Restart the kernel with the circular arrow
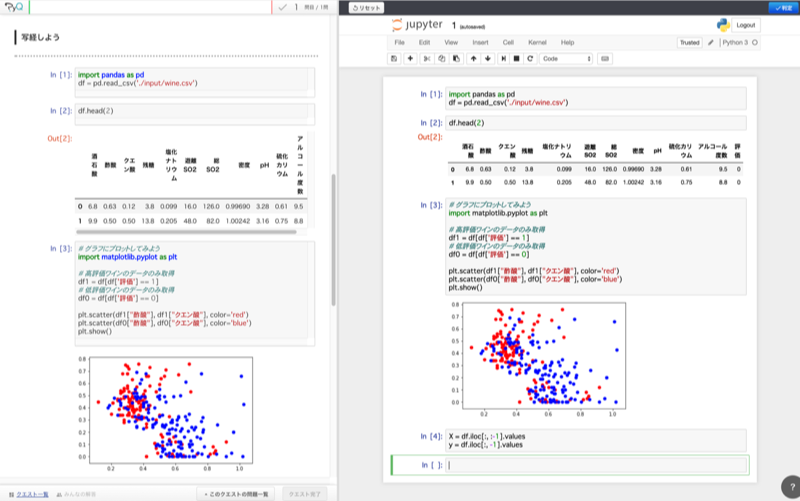The width and height of the screenshot is (800, 501). (528, 59)
